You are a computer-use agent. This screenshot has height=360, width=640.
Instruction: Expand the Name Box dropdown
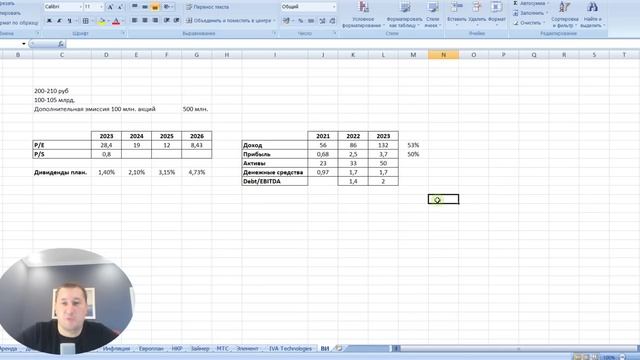pos(24,44)
